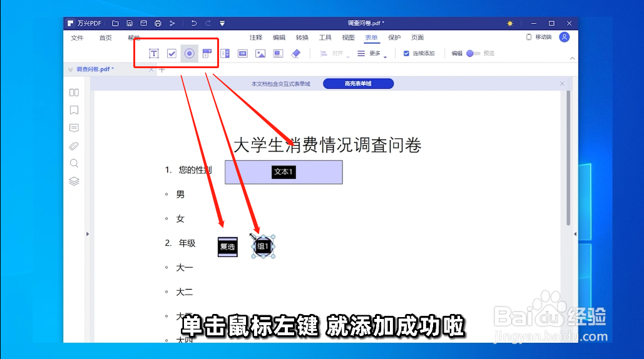The height and width of the screenshot is (359, 644).
Task: Click the share icon in title bar
Action: click(x=172, y=23)
